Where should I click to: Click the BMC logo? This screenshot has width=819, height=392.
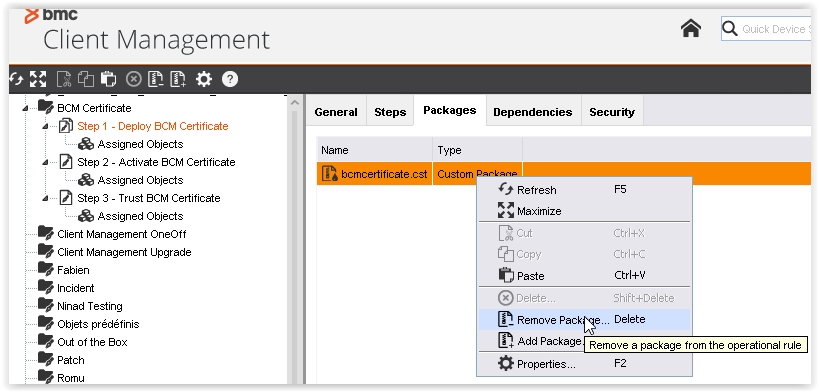point(51,15)
